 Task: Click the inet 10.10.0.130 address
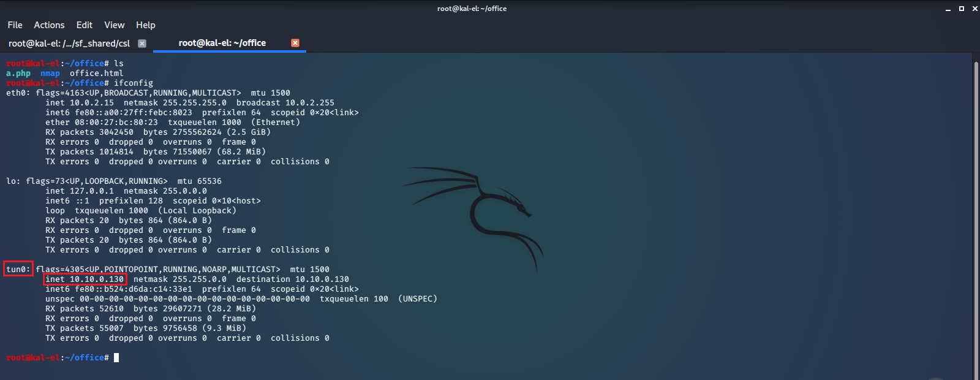point(85,279)
